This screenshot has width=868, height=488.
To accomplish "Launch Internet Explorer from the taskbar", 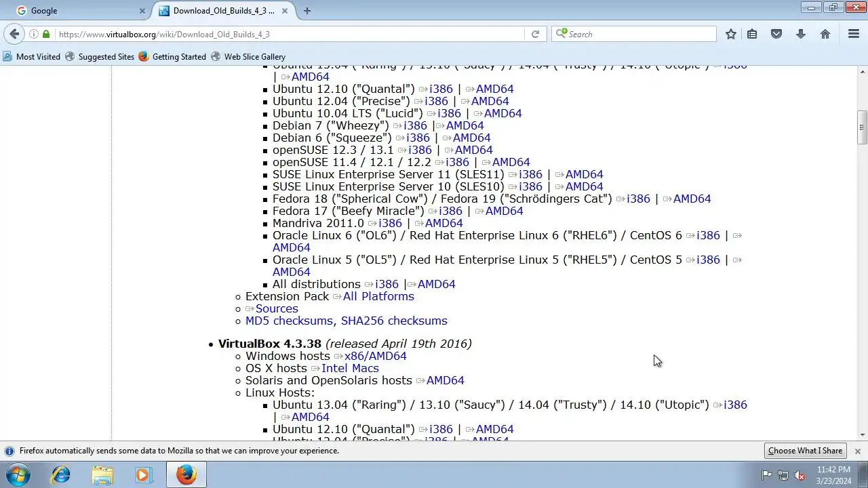I will click(61, 475).
